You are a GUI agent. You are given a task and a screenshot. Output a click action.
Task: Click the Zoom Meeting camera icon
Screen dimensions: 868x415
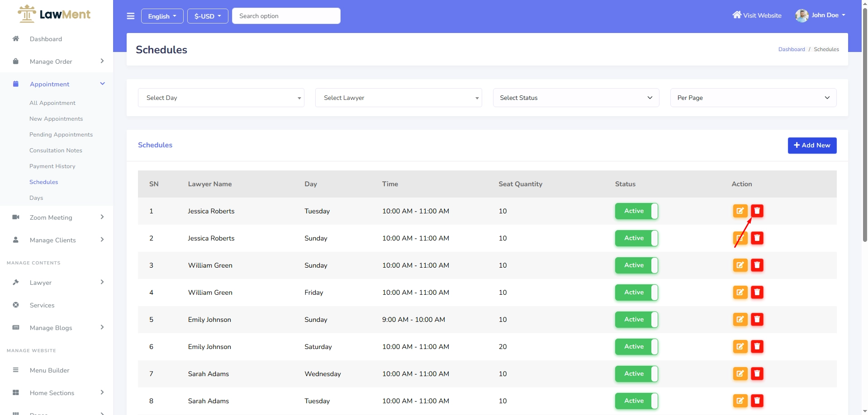tap(16, 217)
